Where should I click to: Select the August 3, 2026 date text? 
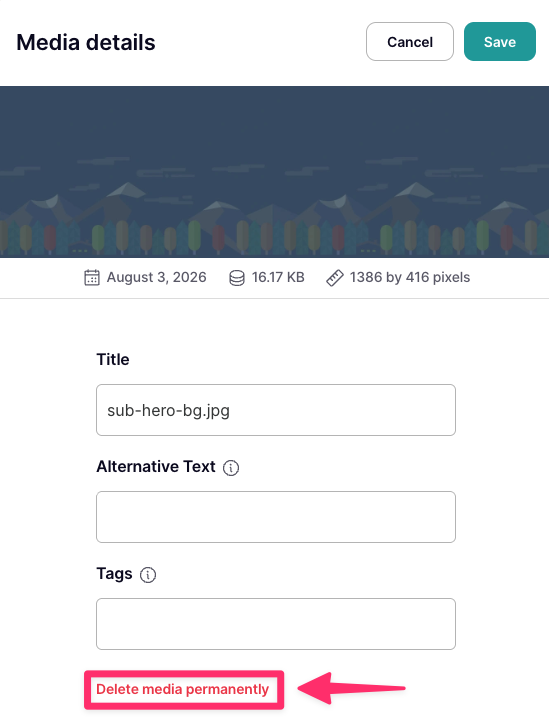[x=157, y=277]
